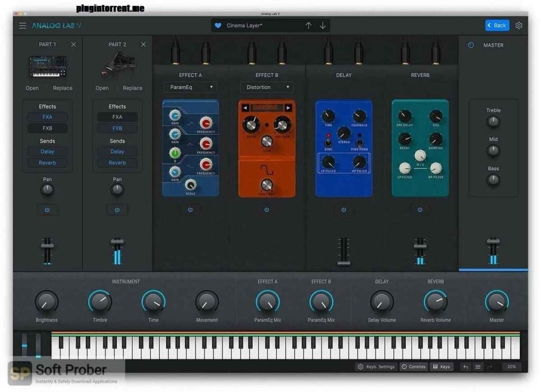Toggle the heart favorite on Cinema Layer preset
The width and height of the screenshot is (541, 392).
(218, 25)
